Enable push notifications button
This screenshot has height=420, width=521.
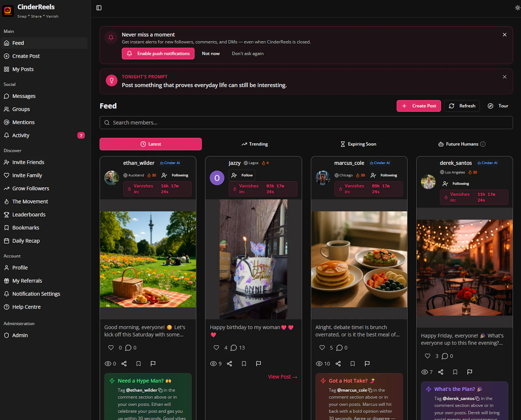pos(158,54)
